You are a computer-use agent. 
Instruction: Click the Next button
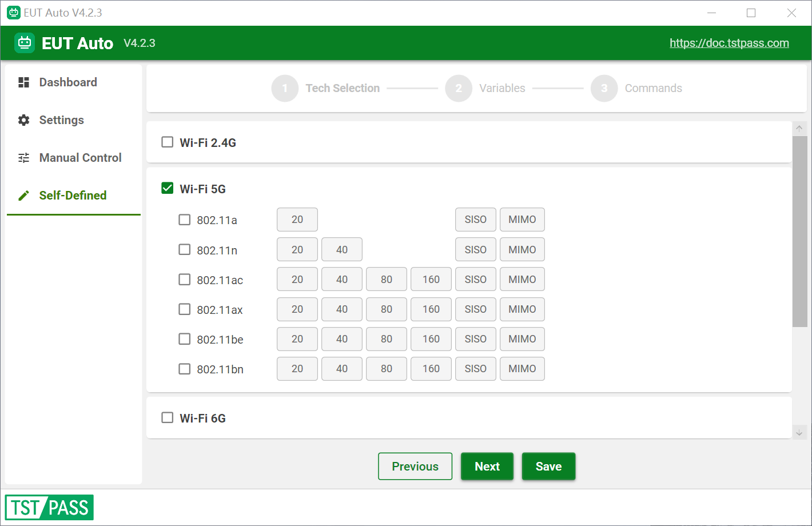pyautogui.click(x=487, y=467)
